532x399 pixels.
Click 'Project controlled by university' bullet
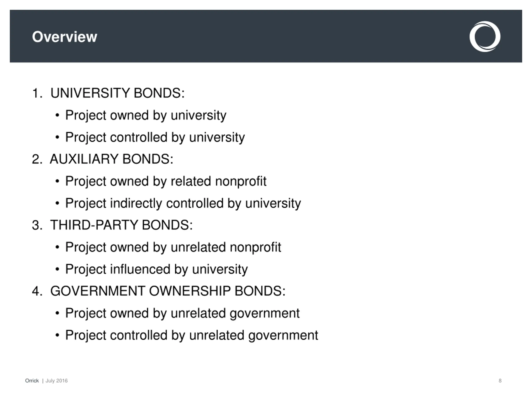pos(155,138)
